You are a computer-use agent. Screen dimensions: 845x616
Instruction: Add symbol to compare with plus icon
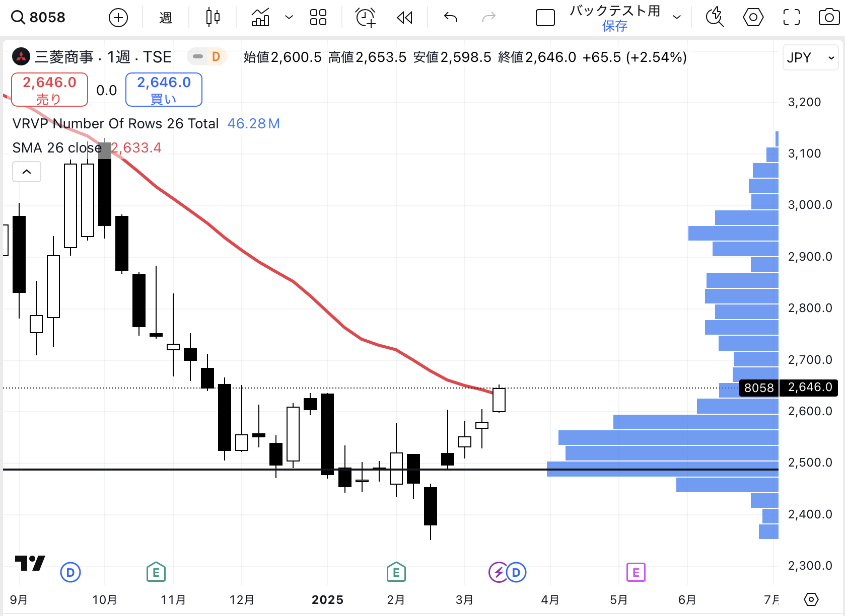(118, 18)
